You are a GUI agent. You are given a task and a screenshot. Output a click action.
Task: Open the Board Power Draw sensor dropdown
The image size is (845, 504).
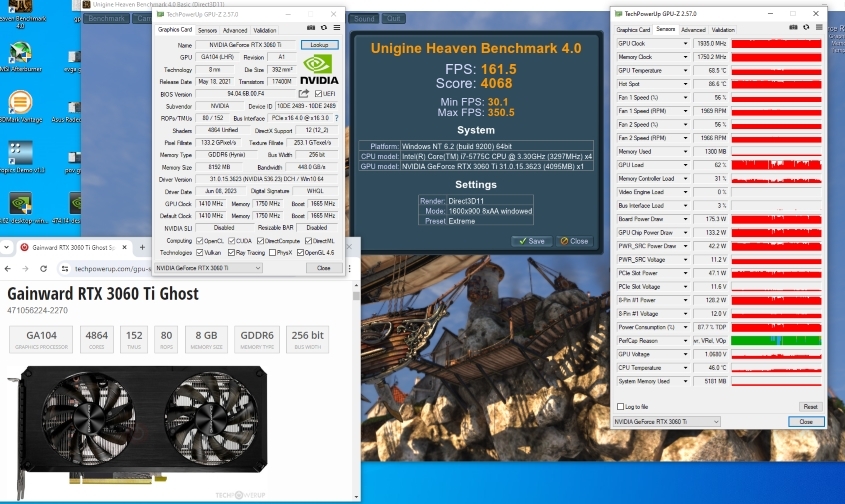point(685,219)
